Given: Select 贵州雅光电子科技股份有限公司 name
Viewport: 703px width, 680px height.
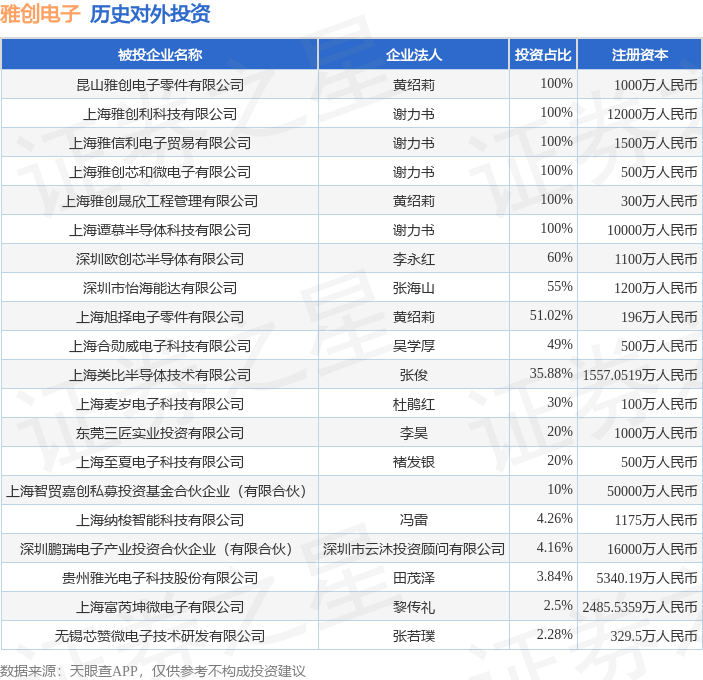Looking at the screenshot, I should pos(160,578).
